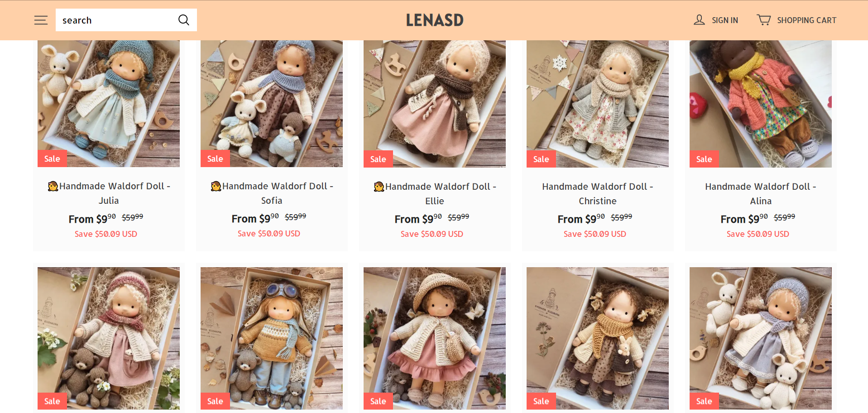Select the Christine doll product image
The image size is (868, 413).
tap(598, 104)
